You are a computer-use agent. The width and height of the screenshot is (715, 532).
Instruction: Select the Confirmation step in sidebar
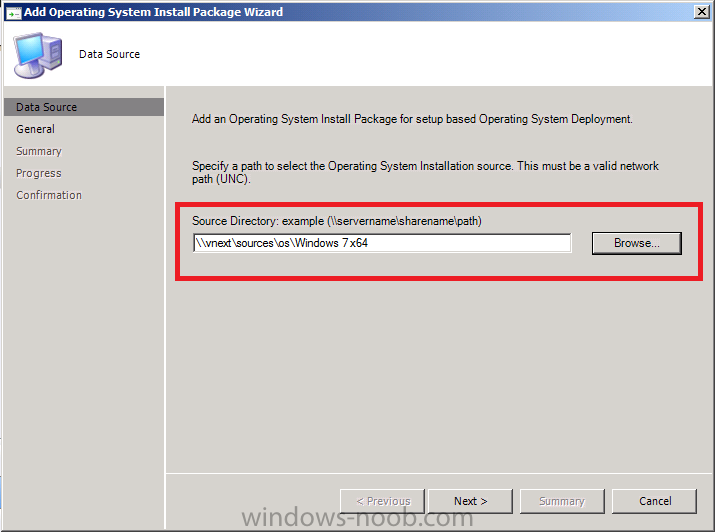coord(49,195)
